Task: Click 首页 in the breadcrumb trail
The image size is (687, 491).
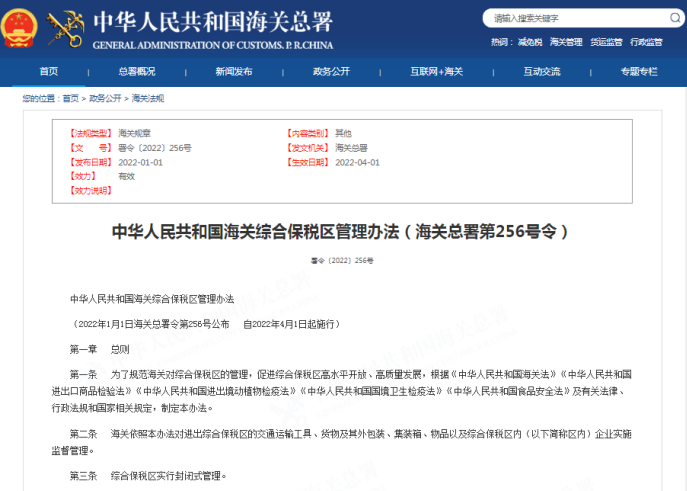Action: (x=70, y=98)
